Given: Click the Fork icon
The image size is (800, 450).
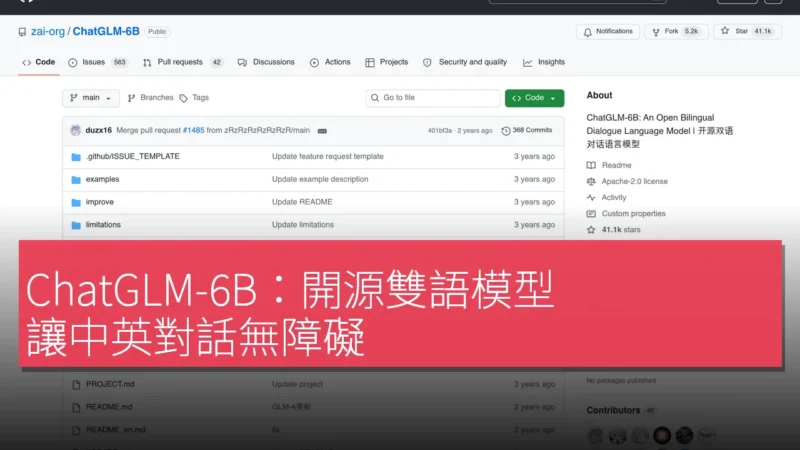Looking at the screenshot, I should 656,32.
